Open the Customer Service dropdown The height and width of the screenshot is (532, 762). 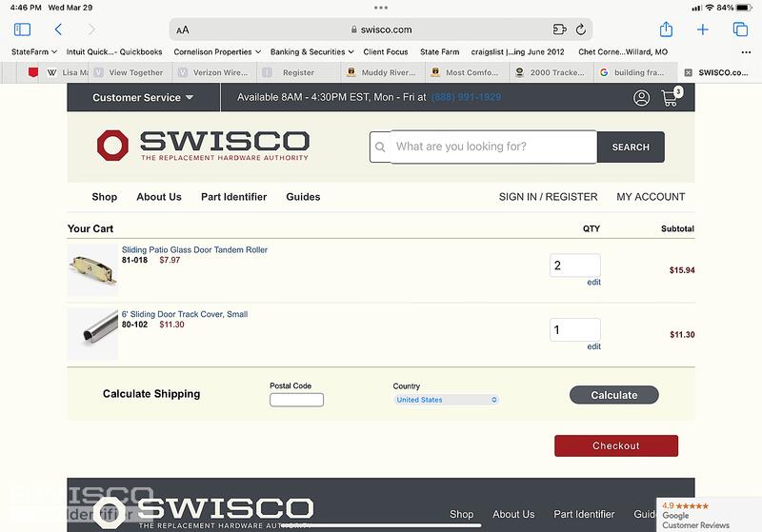pos(143,98)
